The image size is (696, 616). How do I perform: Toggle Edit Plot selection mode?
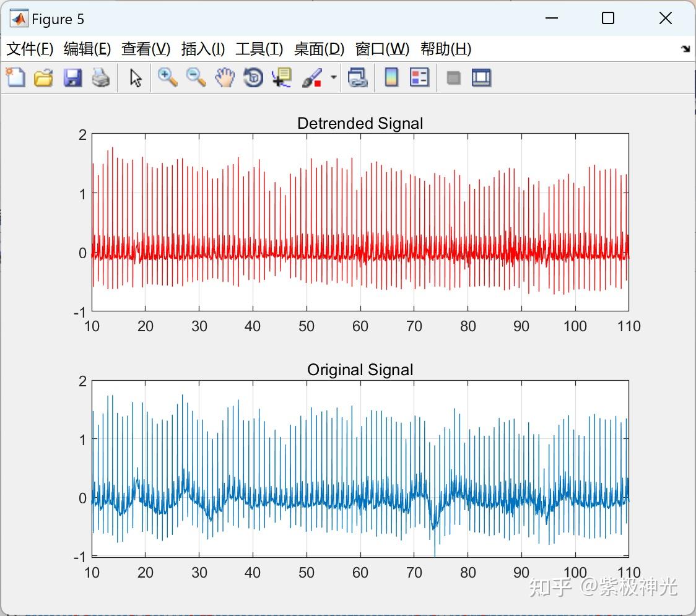click(x=134, y=77)
